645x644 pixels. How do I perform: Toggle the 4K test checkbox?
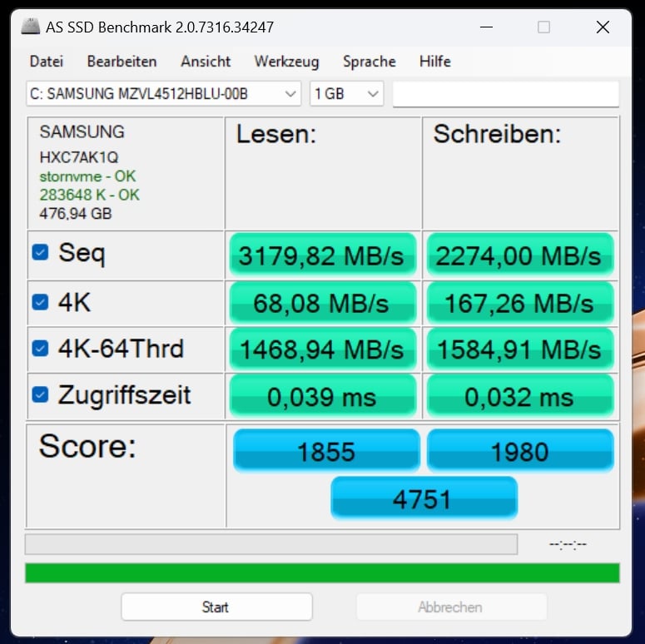[x=40, y=302]
